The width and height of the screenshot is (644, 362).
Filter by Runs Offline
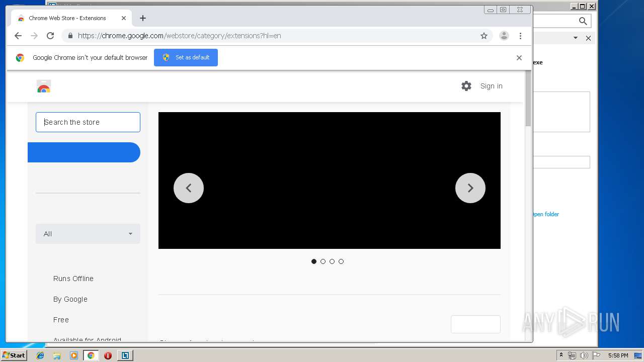coord(73,279)
